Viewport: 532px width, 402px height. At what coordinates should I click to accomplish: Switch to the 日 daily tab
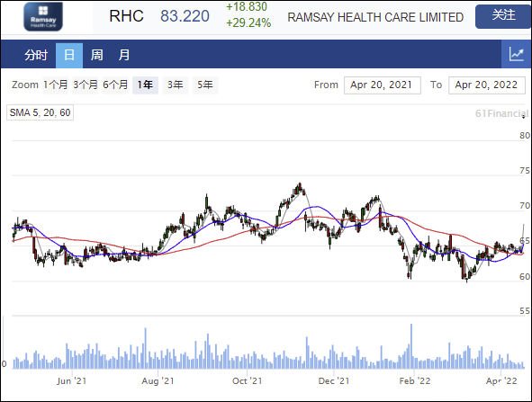point(69,55)
